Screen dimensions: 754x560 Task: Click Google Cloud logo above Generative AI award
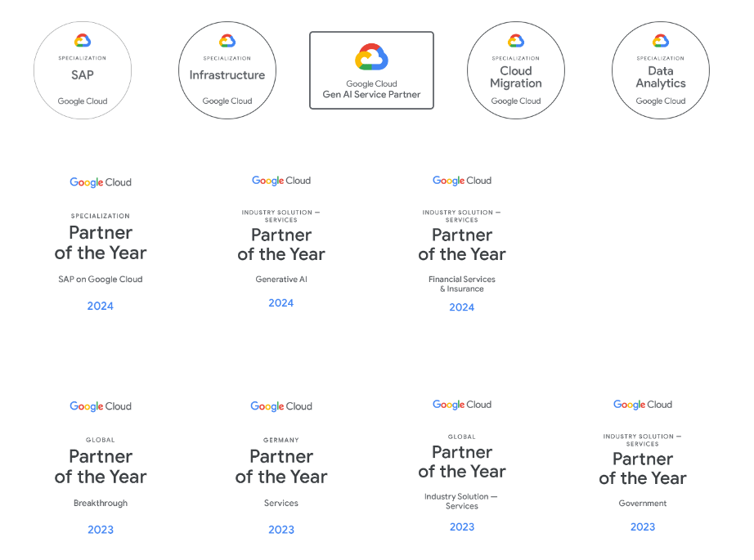pos(281,181)
